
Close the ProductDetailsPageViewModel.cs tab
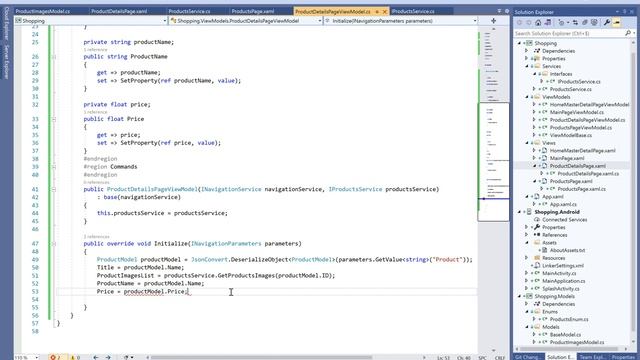click(384, 11)
